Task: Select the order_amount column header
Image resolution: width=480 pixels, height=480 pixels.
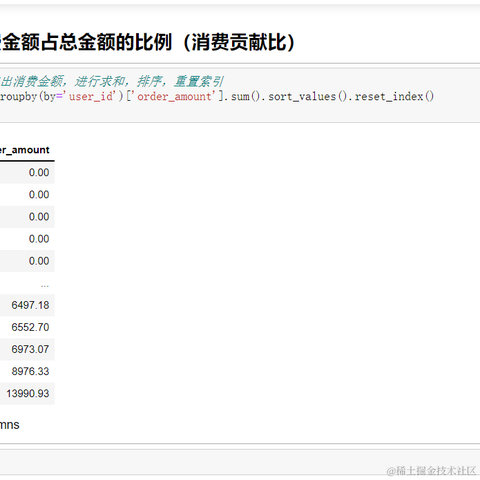Action: click(25, 150)
